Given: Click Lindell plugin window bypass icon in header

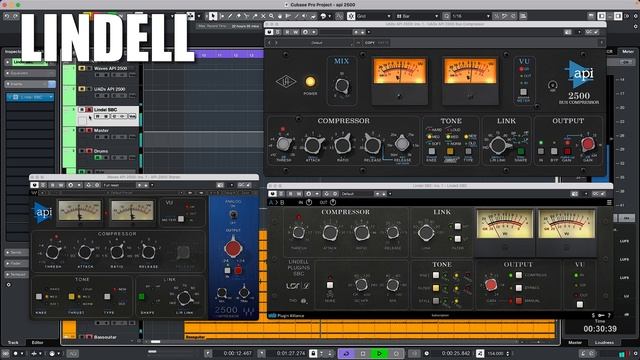Looking at the screenshot, I should click(x=272, y=193).
